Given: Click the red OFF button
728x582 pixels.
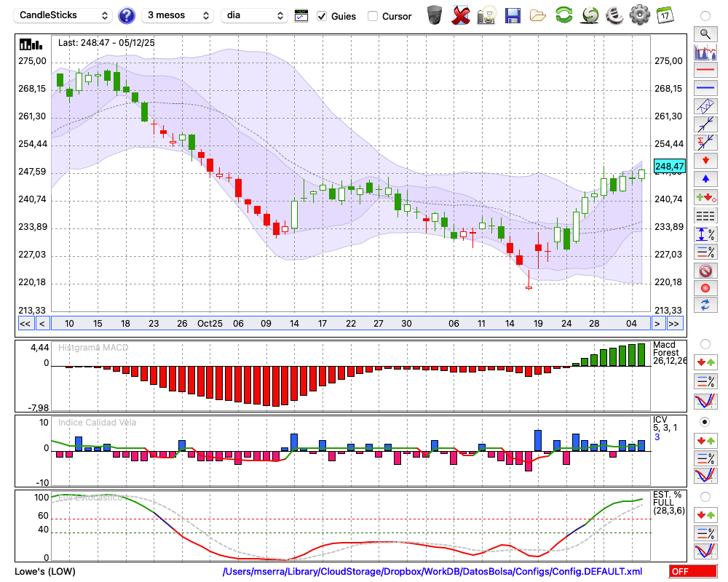Looking at the screenshot, I should (693, 571).
